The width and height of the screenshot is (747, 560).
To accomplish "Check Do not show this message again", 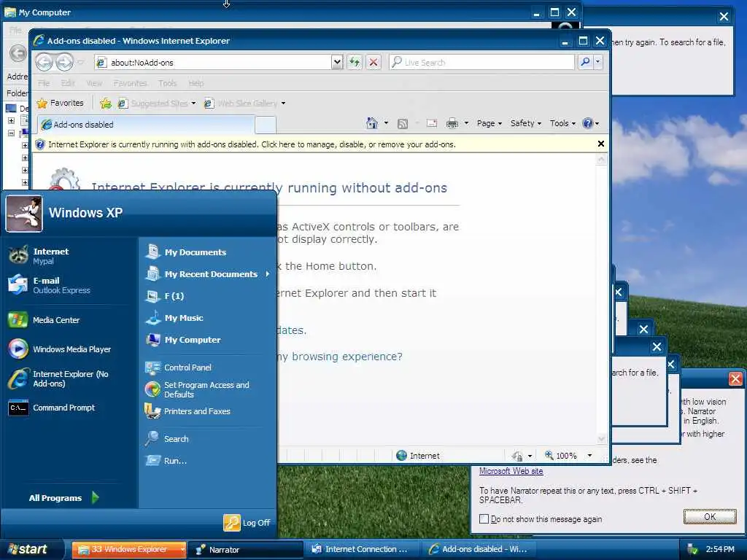I will pyautogui.click(x=484, y=518).
